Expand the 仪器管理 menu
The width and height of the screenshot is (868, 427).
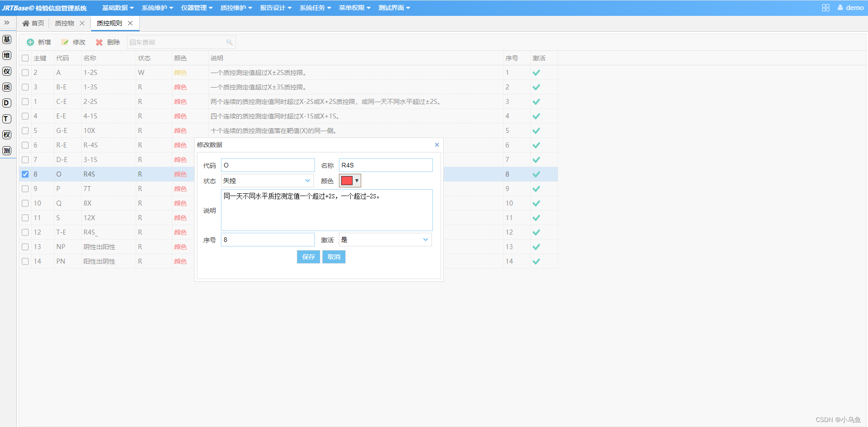click(197, 8)
